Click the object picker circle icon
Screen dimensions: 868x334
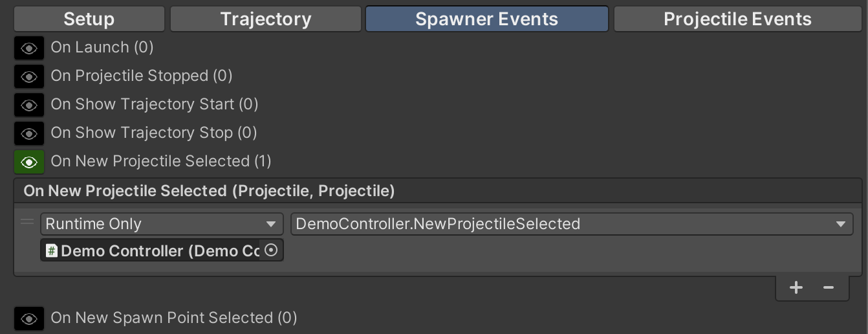click(272, 251)
